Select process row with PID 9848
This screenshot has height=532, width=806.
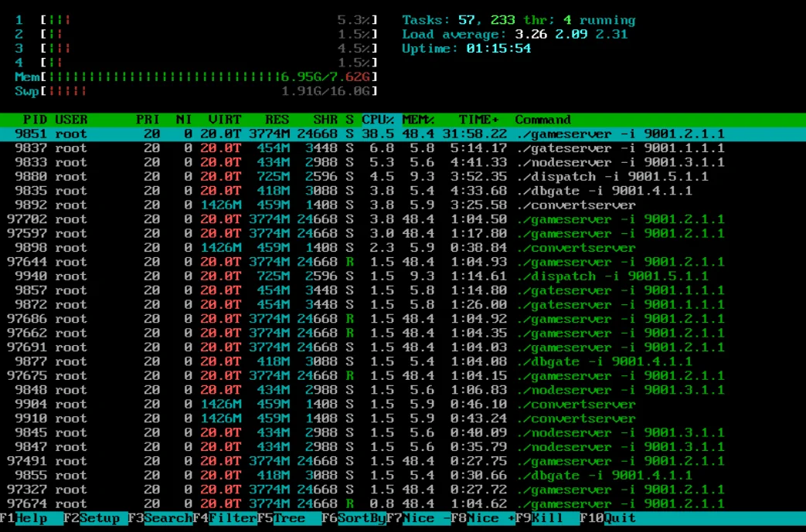click(x=403, y=390)
